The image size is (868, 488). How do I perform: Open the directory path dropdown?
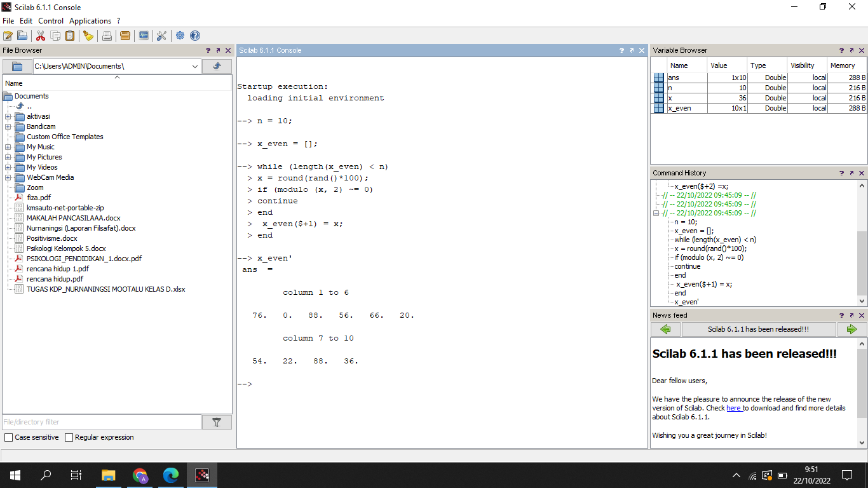(195, 66)
